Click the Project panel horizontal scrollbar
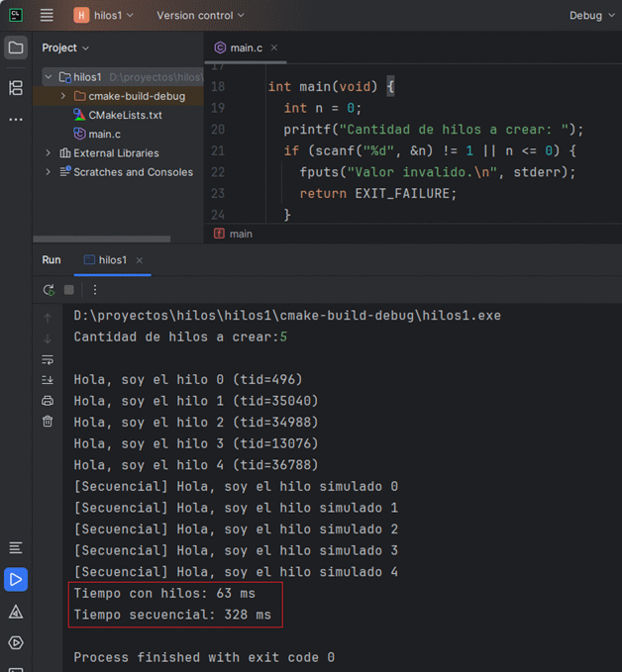The image size is (622, 672). click(x=101, y=239)
